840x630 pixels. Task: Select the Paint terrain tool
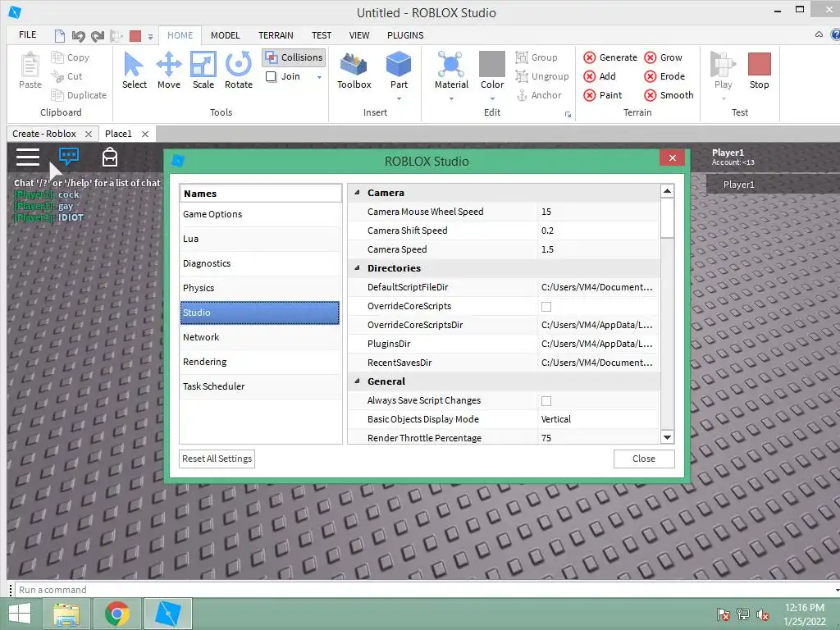point(603,95)
